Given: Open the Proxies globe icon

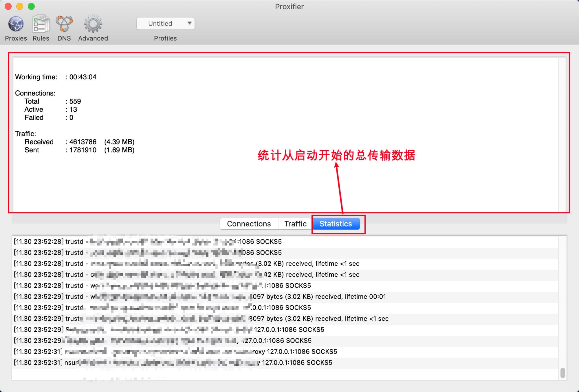Looking at the screenshot, I should pyautogui.click(x=16, y=24).
